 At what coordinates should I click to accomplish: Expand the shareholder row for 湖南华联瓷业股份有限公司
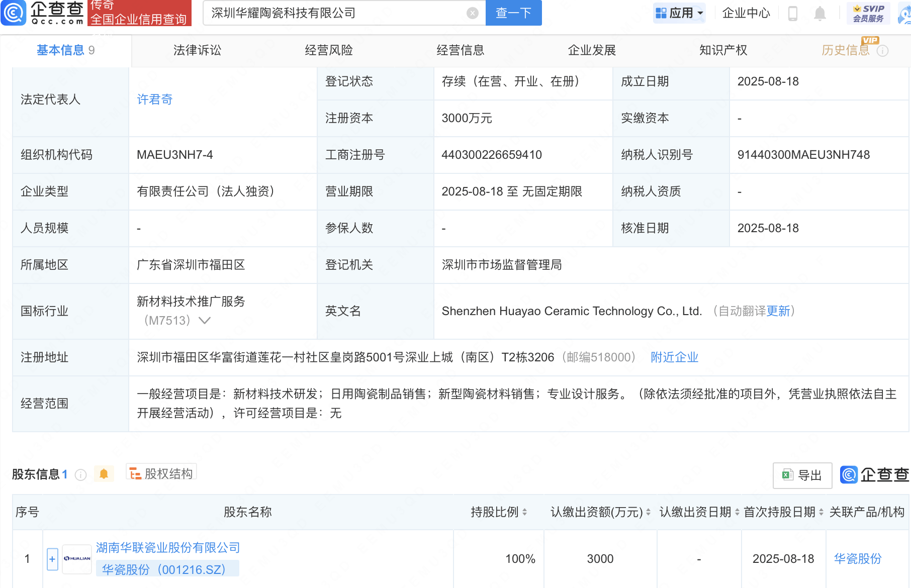pos(52,558)
